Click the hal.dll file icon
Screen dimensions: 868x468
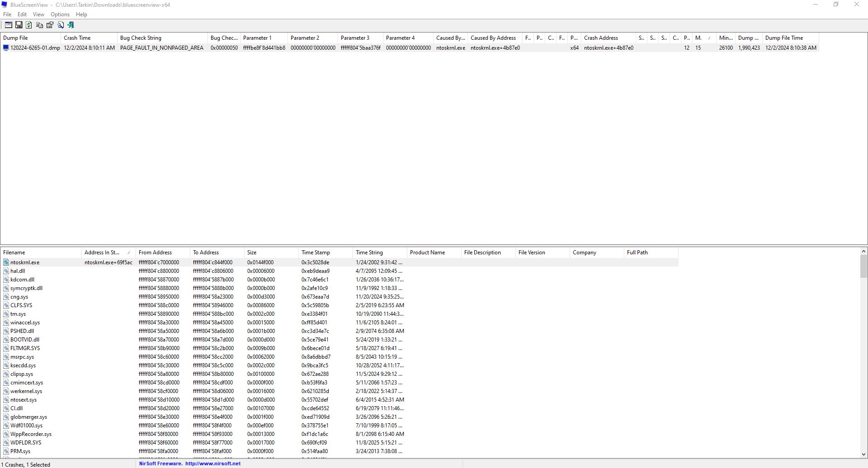coord(6,271)
